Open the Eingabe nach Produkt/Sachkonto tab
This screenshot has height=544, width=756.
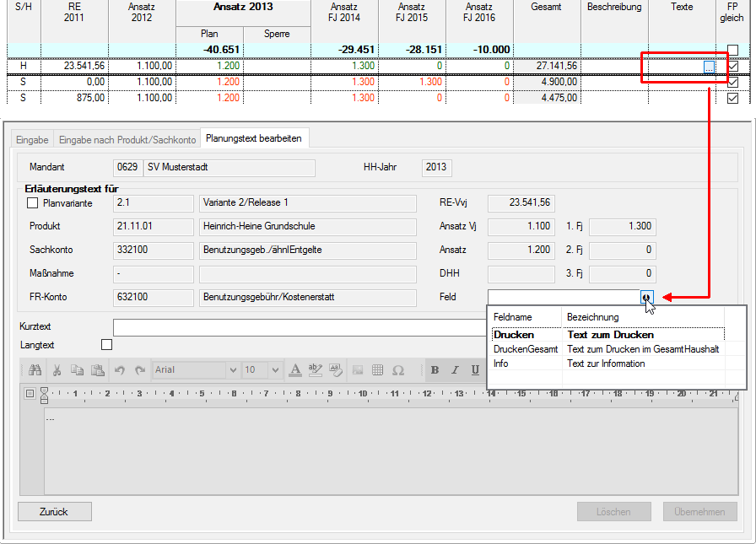pyautogui.click(x=127, y=139)
